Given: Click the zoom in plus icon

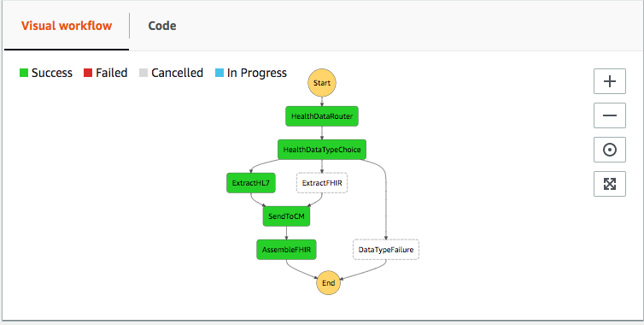Looking at the screenshot, I should point(610,81).
